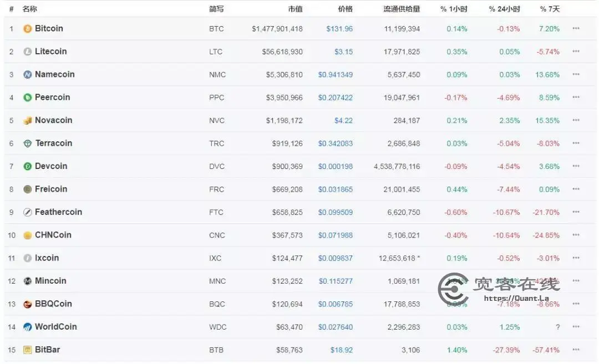Click the Freicoin logo icon
599x364 pixels.
[28, 189]
